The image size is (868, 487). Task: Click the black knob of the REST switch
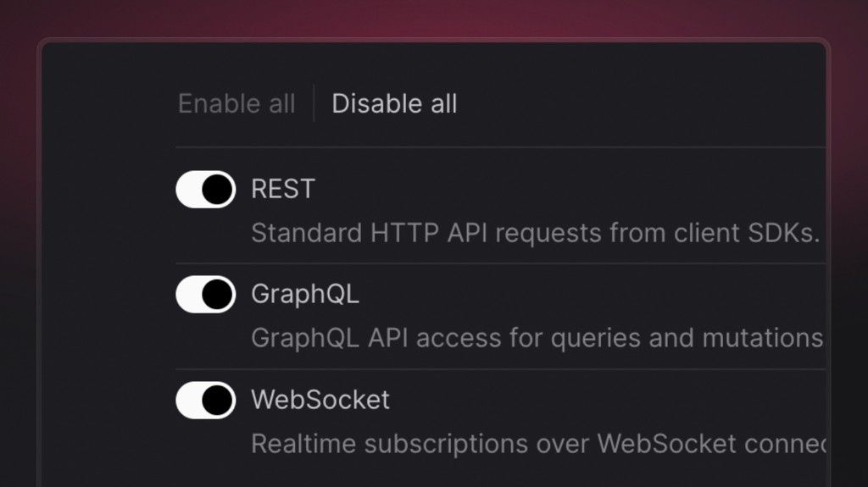219,189
